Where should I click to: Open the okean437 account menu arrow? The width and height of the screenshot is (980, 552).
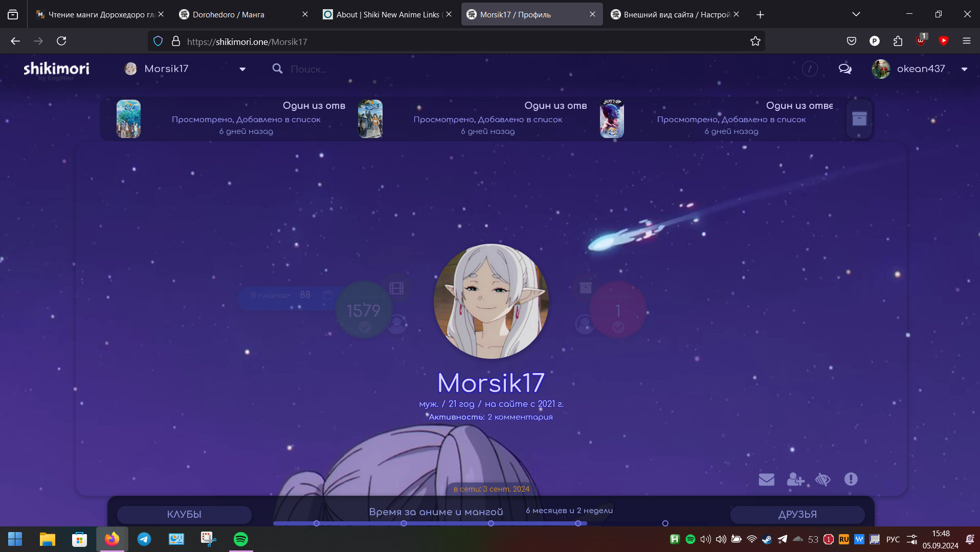(x=964, y=70)
